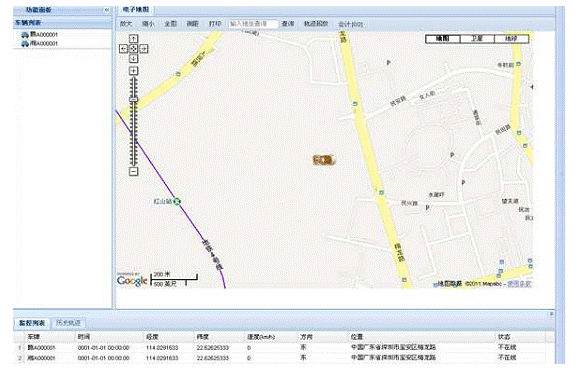Click the 测距 measure distance button
This screenshot has height=373, width=577.
tap(192, 24)
